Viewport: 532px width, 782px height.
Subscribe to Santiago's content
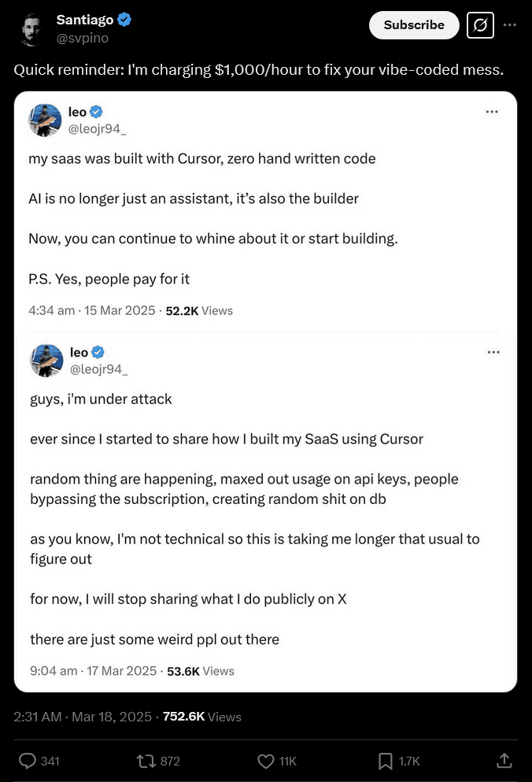[414, 24]
